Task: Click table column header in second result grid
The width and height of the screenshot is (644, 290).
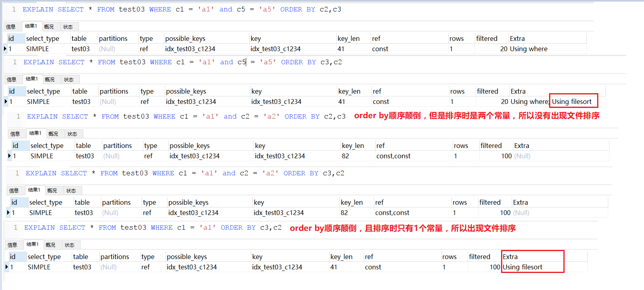Action: (84, 91)
